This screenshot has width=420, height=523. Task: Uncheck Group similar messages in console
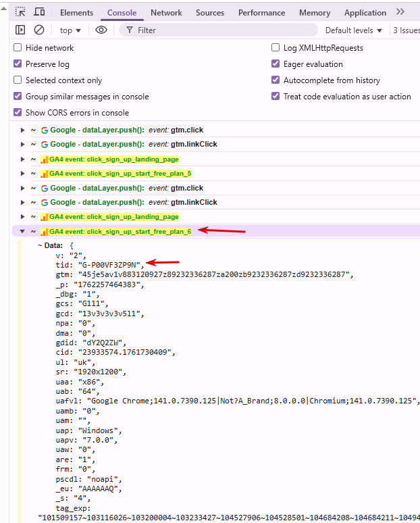click(x=18, y=96)
